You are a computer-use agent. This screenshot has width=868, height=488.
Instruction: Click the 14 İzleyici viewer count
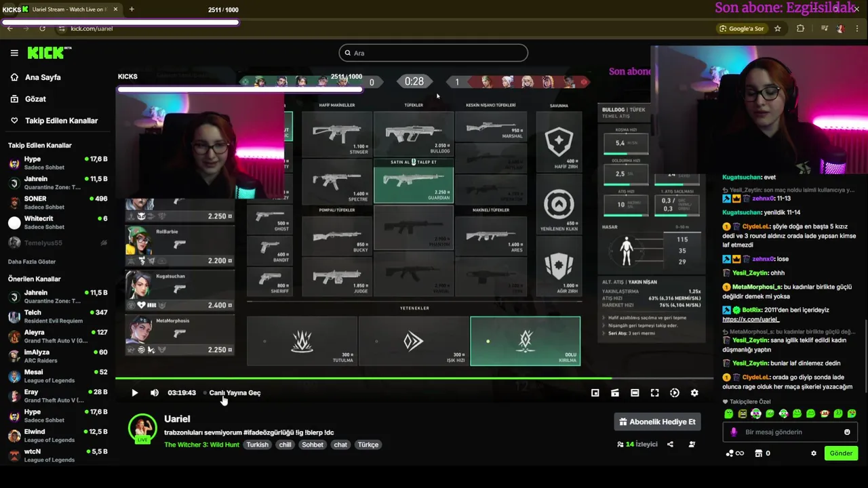637,445
